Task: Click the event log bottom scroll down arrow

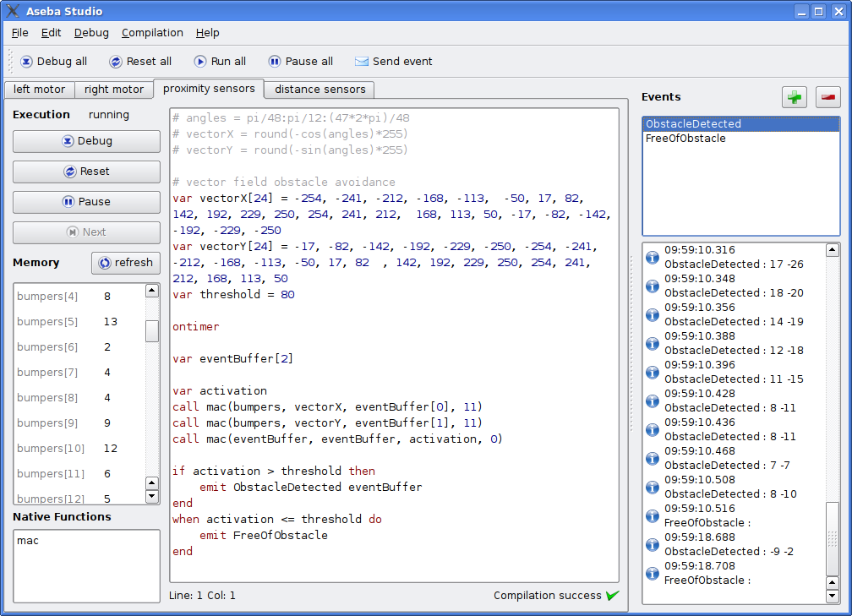Action: 832,596
